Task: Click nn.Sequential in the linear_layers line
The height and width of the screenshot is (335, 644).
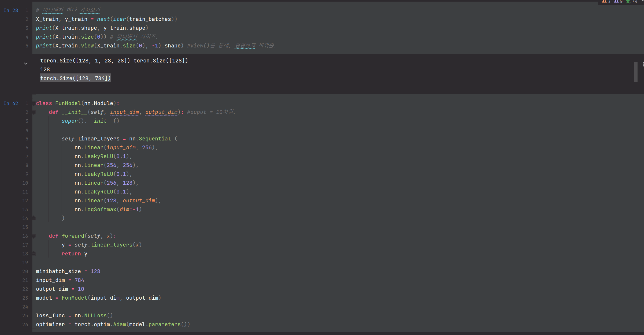Action: [x=150, y=139]
